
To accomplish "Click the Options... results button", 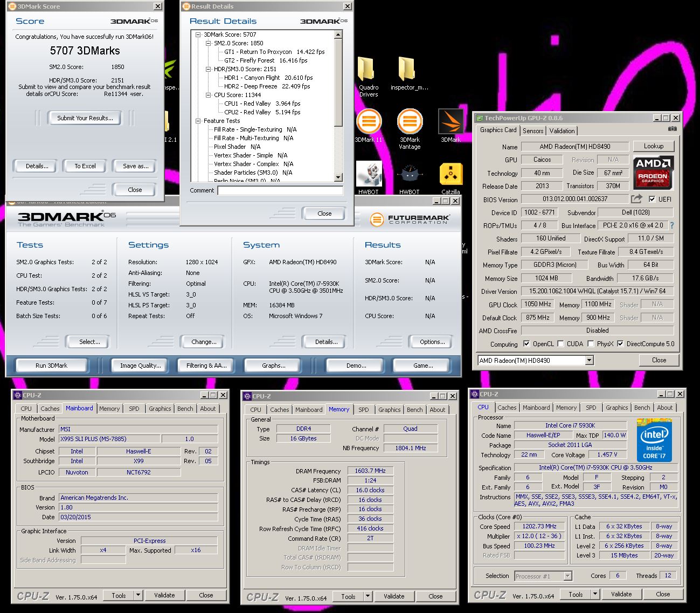I will pos(433,342).
